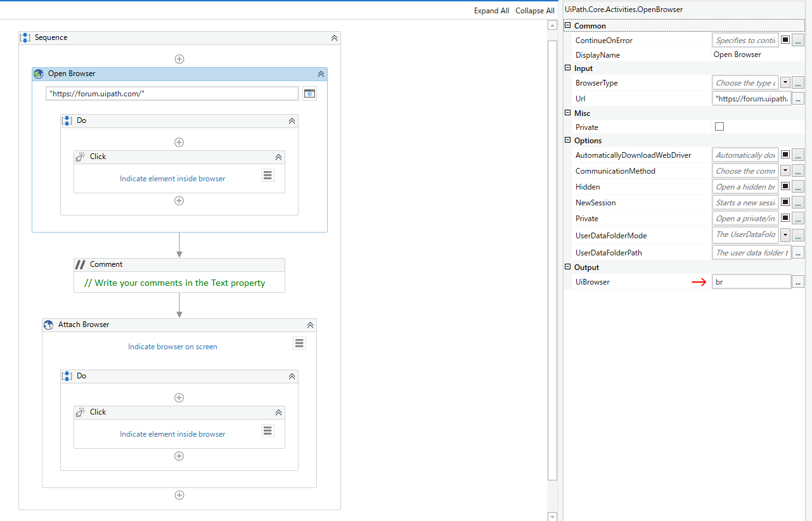
Task: Open the hamburger menu next to Indicate browser on screen
Action: click(299, 343)
